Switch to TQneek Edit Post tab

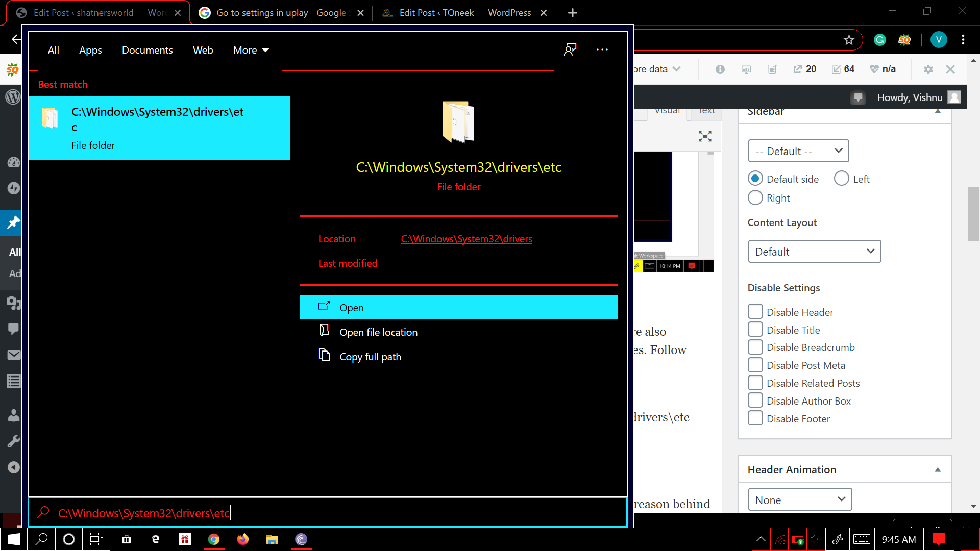coord(463,13)
